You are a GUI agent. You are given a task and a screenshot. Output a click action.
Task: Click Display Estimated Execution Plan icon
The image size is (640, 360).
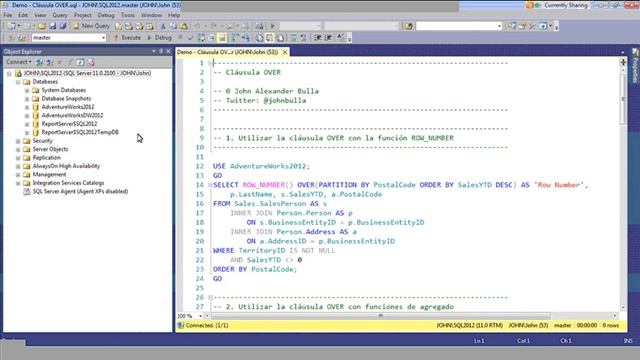tap(201, 38)
